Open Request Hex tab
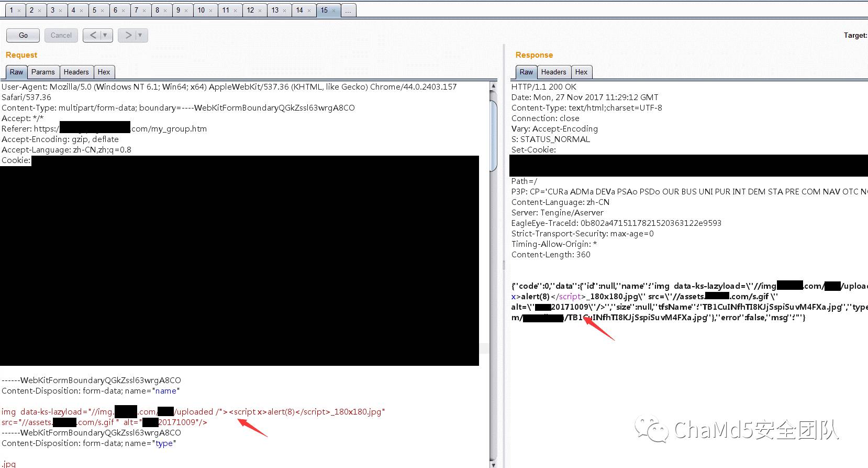 (x=104, y=72)
